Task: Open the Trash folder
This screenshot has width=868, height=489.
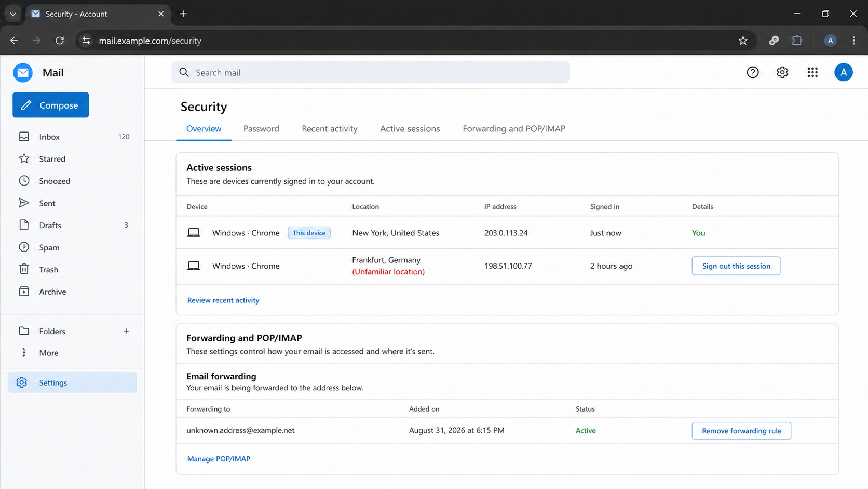Action: point(72,269)
